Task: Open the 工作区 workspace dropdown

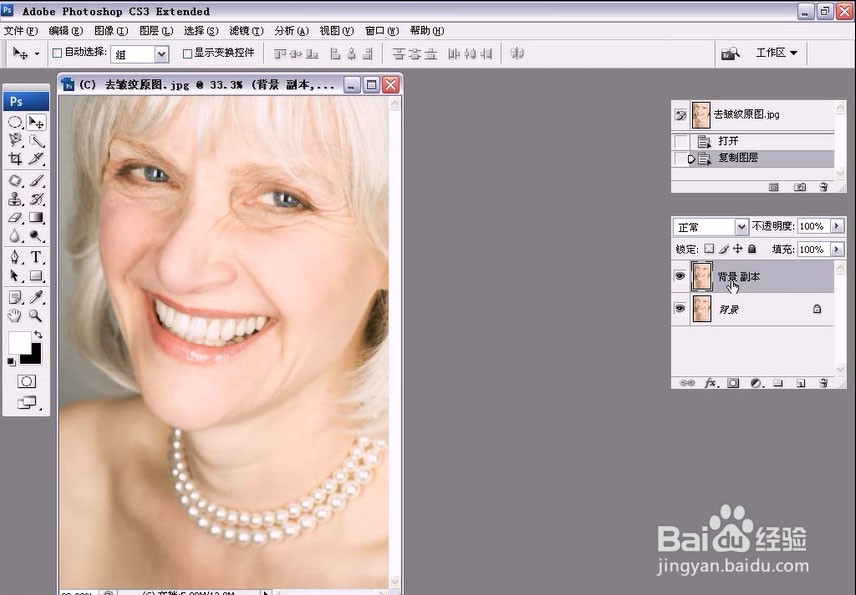Action: tap(776, 53)
